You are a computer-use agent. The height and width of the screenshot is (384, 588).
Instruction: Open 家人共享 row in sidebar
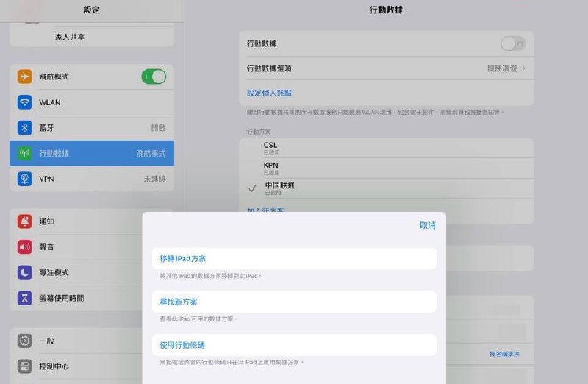click(x=92, y=37)
